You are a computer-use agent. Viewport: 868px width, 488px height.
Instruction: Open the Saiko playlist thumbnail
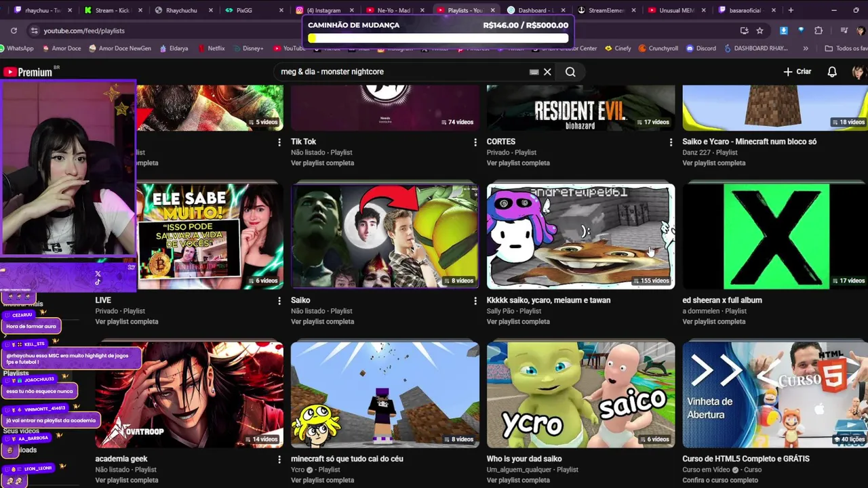point(384,236)
